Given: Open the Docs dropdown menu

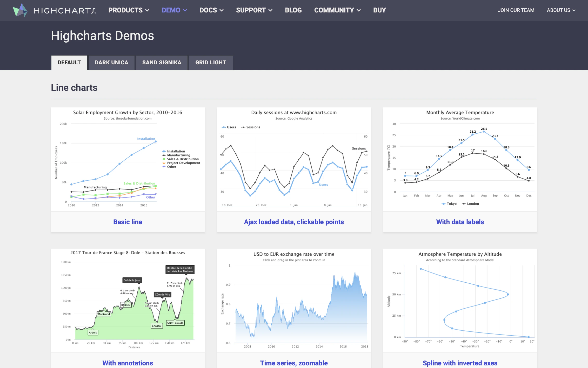Looking at the screenshot, I should click(x=211, y=10).
